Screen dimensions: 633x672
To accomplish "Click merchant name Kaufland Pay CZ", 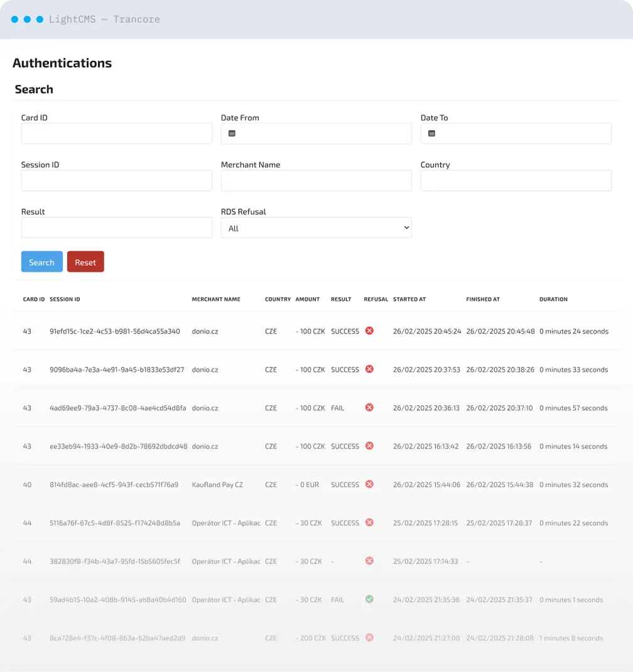I will click(217, 485).
